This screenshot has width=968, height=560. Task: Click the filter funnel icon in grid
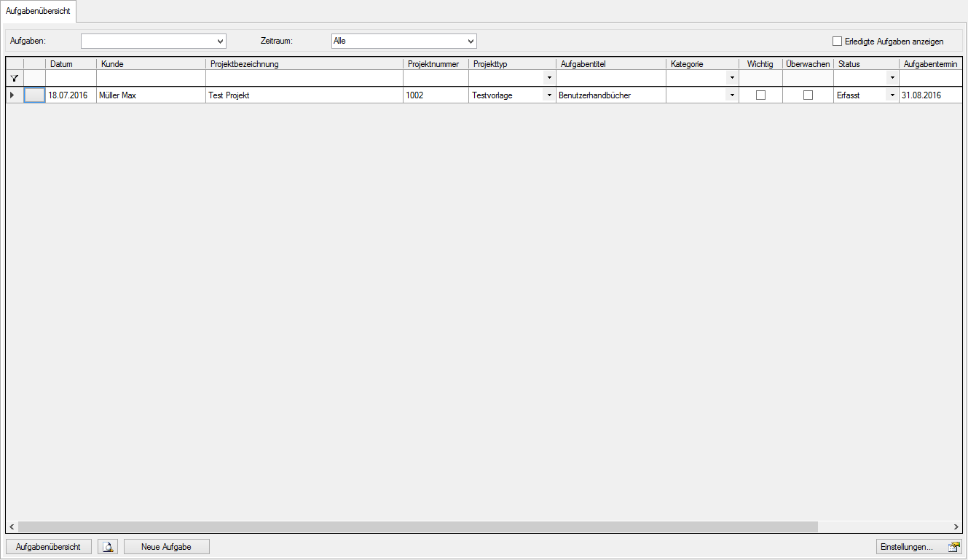(14, 78)
